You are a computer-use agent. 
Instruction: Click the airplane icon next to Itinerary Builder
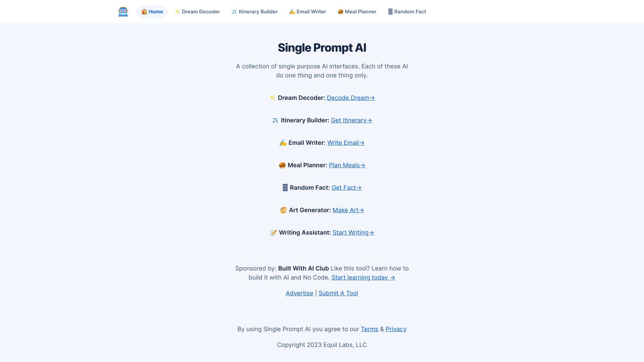click(234, 11)
